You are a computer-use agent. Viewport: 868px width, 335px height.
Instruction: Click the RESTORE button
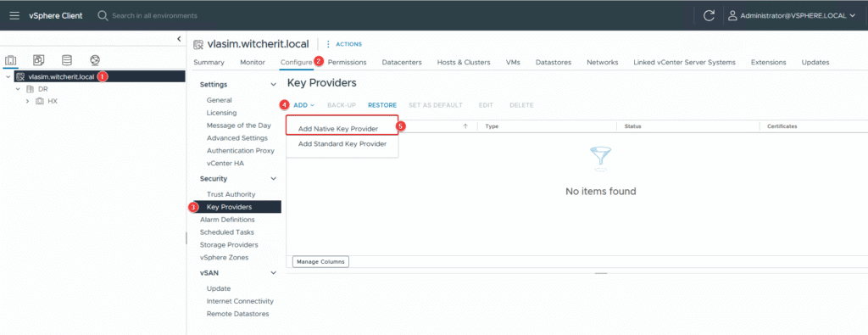pyautogui.click(x=382, y=105)
